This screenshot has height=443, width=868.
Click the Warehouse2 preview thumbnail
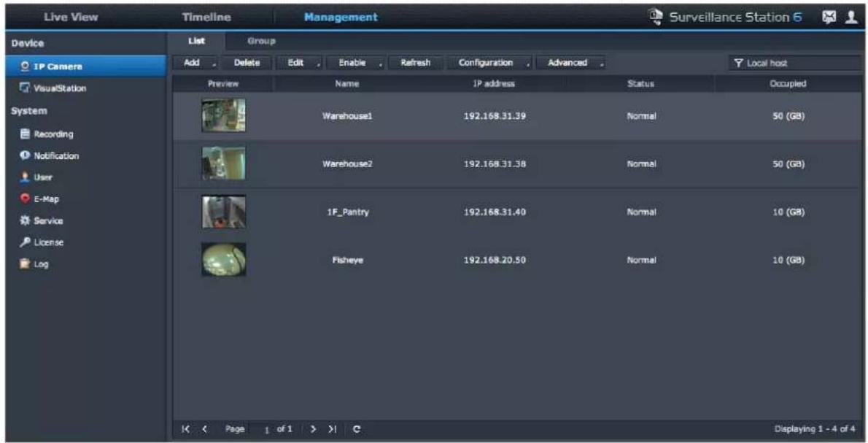pos(224,163)
